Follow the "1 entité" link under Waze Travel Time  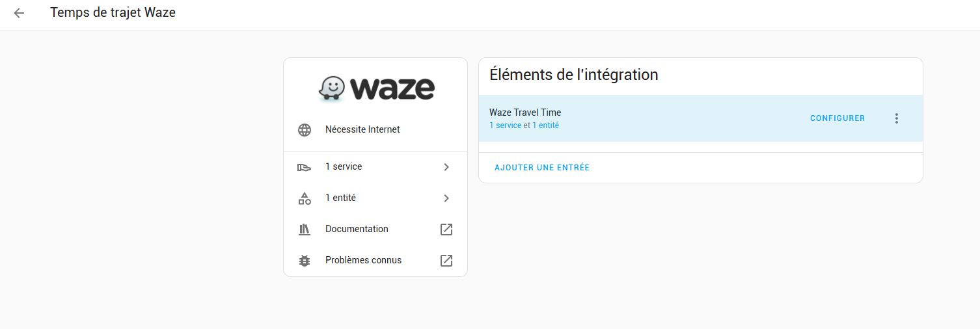coord(545,125)
